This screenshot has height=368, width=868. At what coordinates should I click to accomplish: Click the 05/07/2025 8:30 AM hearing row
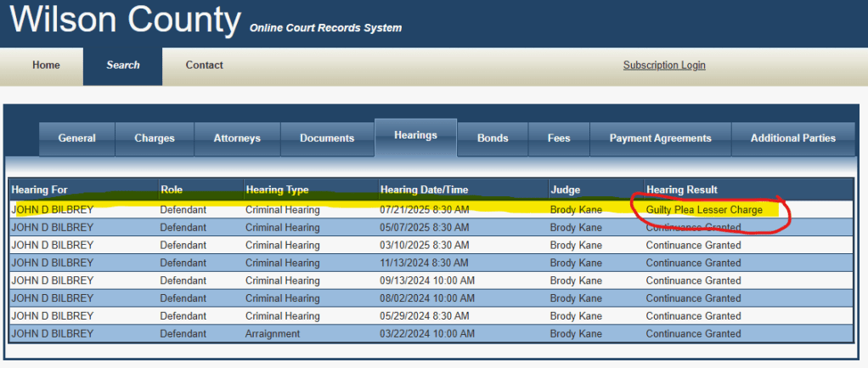pyautogui.click(x=424, y=228)
